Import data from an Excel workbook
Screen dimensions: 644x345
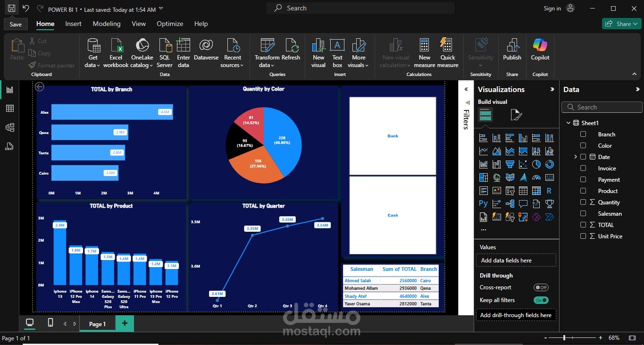click(x=116, y=53)
